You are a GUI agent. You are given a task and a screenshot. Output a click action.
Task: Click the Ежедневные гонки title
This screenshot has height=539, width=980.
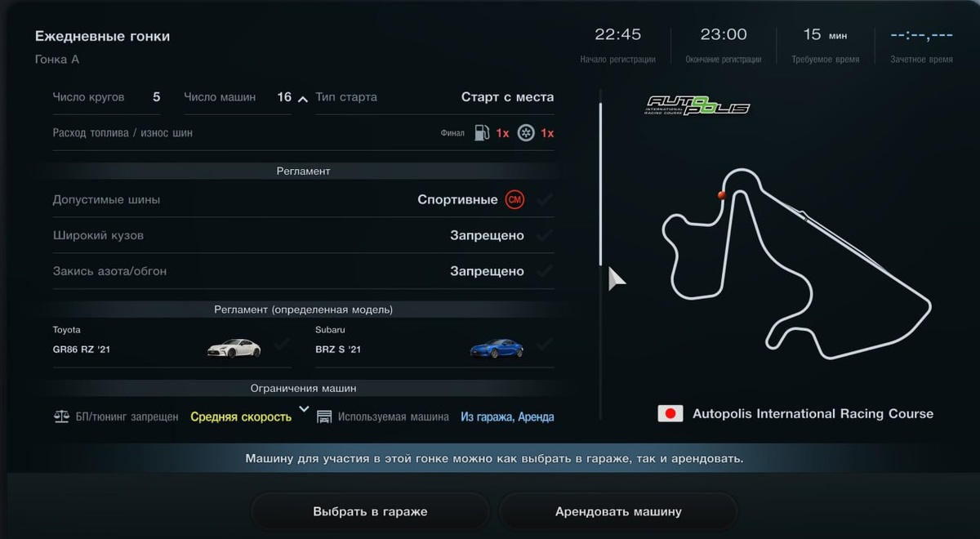tap(102, 36)
